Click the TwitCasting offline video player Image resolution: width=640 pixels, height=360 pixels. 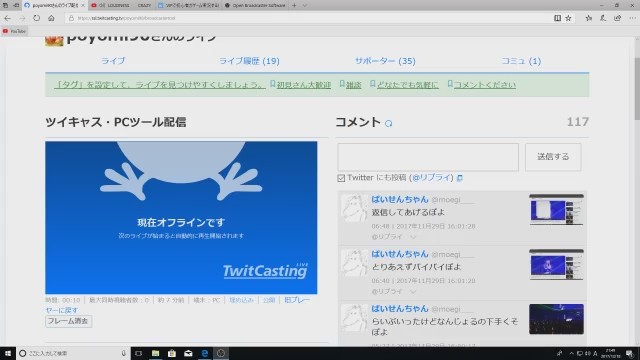[x=181, y=218]
